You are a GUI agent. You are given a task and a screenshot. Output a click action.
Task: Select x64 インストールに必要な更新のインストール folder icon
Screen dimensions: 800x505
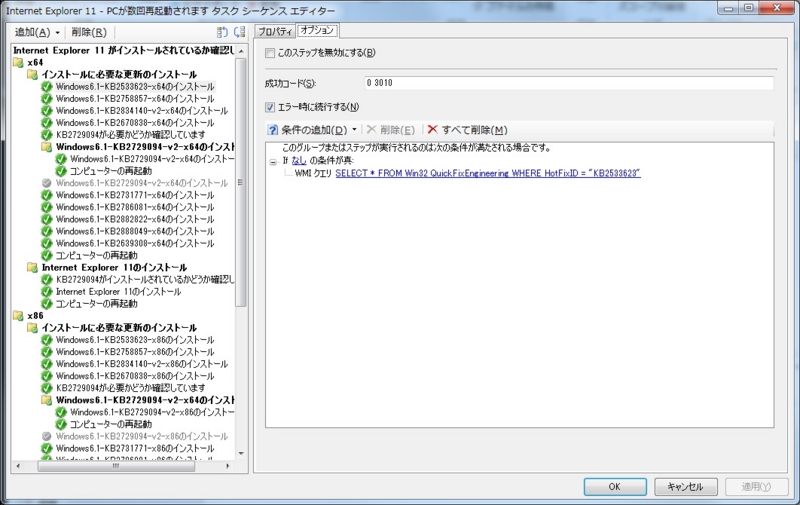33,74
